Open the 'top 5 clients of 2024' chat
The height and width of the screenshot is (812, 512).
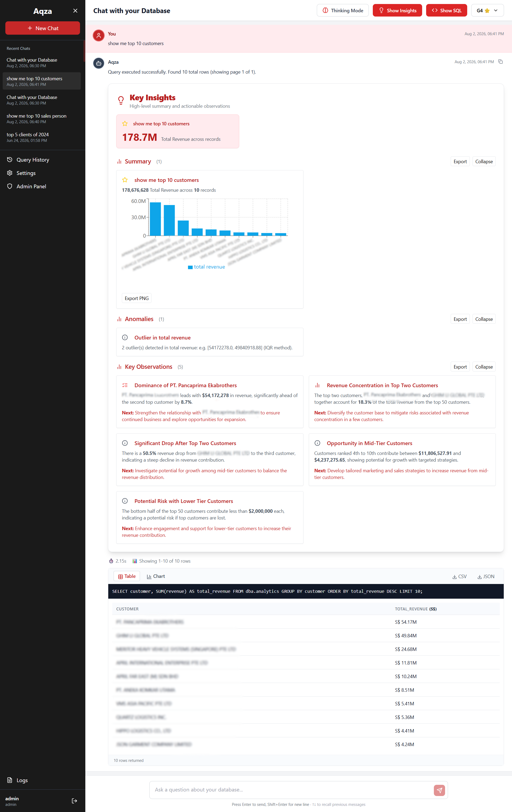pos(42,137)
